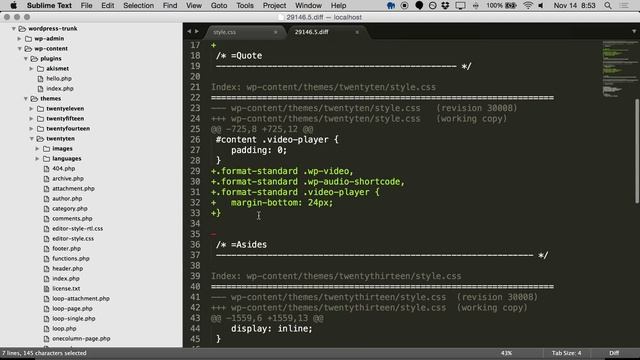Click the Wi-Fi status icon
640x360 pixels.
pyautogui.click(x=528, y=6)
